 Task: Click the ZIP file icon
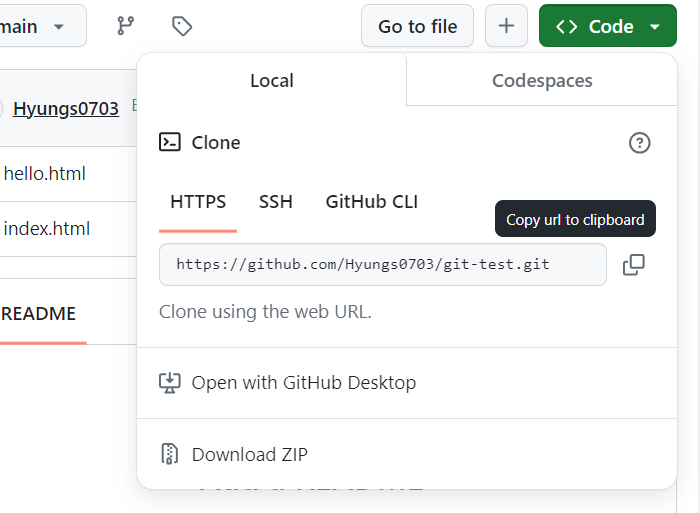170,454
